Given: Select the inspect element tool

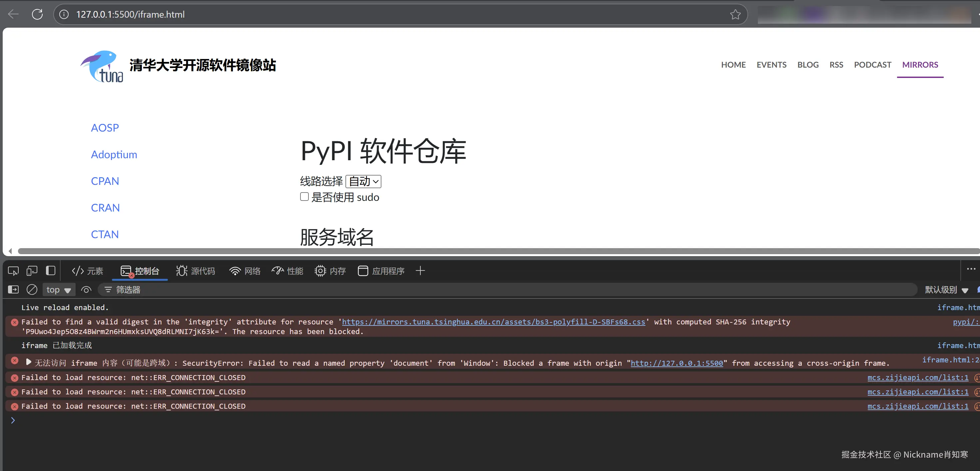Looking at the screenshot, I should [13, 270].
